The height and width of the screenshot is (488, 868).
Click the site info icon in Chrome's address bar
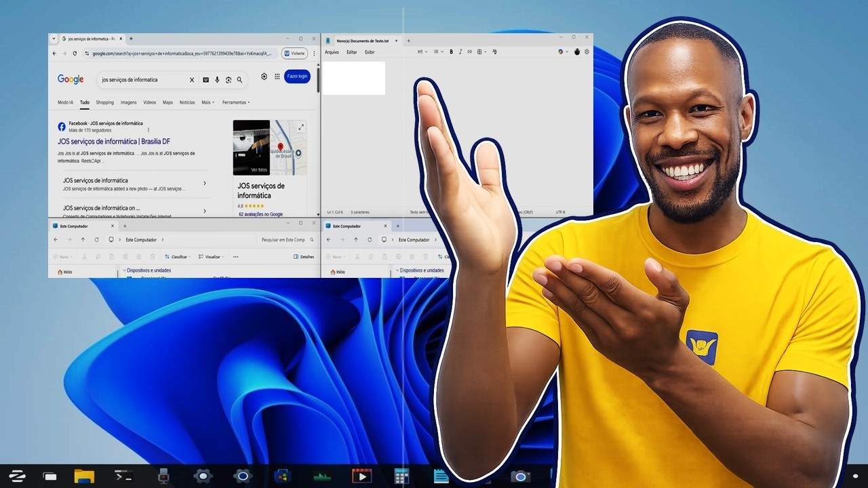click(87, 53)
